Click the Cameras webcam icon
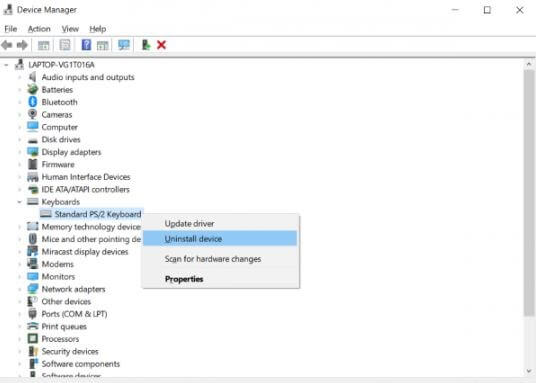 pyautogui.click(x=32, y=114)
